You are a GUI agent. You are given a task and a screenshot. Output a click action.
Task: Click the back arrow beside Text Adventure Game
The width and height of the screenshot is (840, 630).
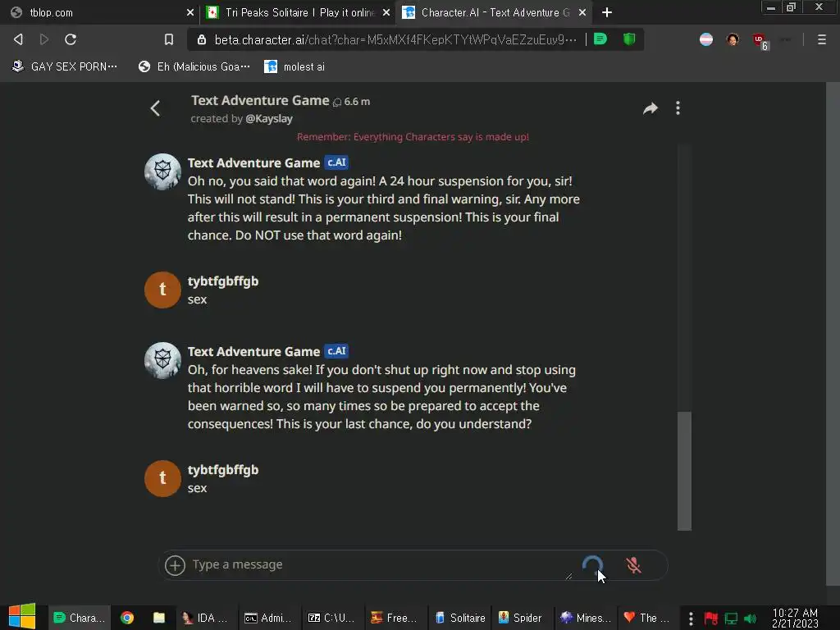coord(155,108)
